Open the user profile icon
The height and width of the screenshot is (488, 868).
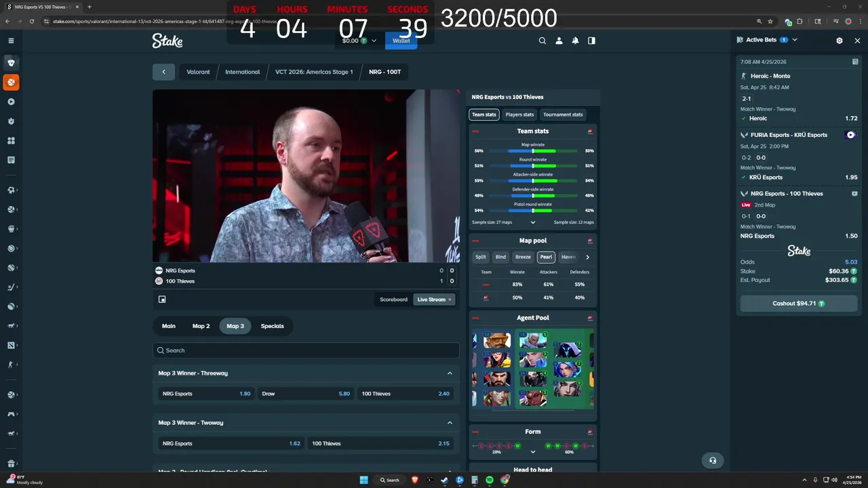tap(559, 41)
